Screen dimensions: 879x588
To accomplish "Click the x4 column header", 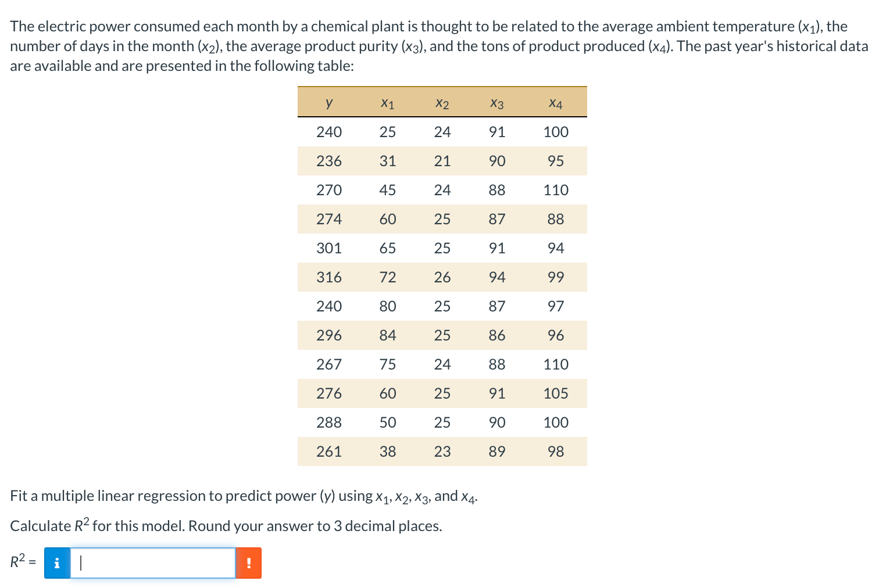I will click(x=555, y=103).
